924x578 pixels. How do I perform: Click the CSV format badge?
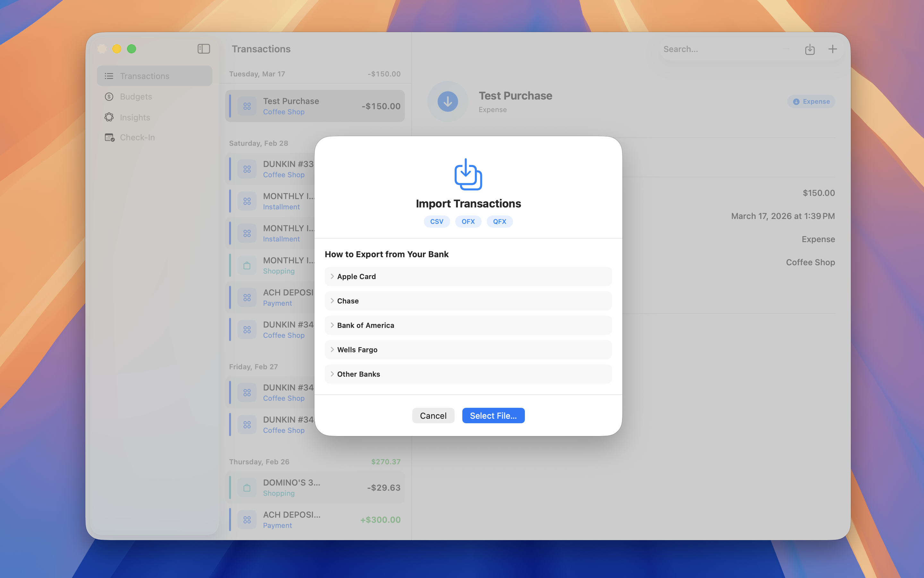coord(437,221)
